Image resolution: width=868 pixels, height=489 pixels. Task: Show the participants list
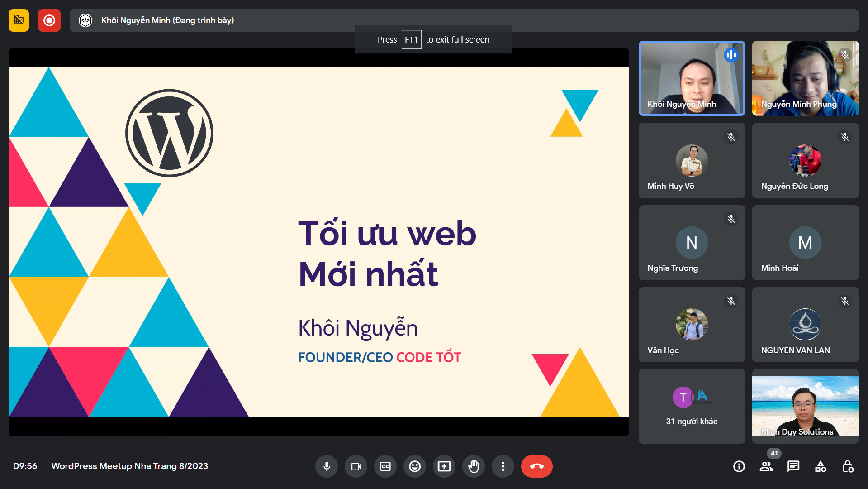766,466
